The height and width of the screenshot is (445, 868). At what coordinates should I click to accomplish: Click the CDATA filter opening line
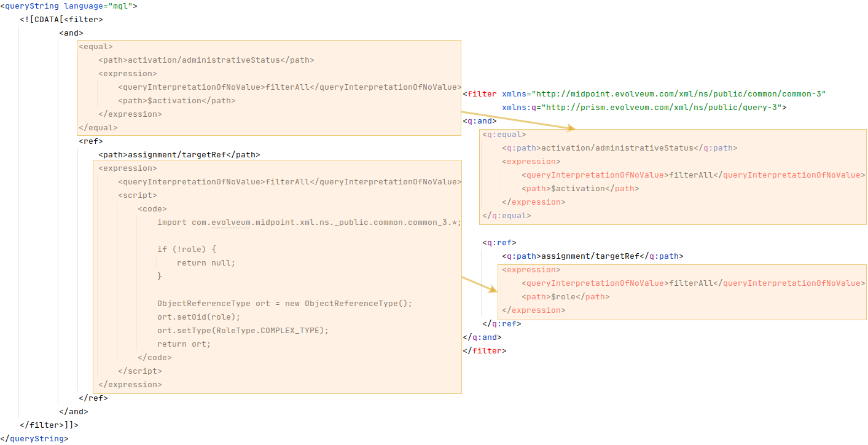(61, 20)
